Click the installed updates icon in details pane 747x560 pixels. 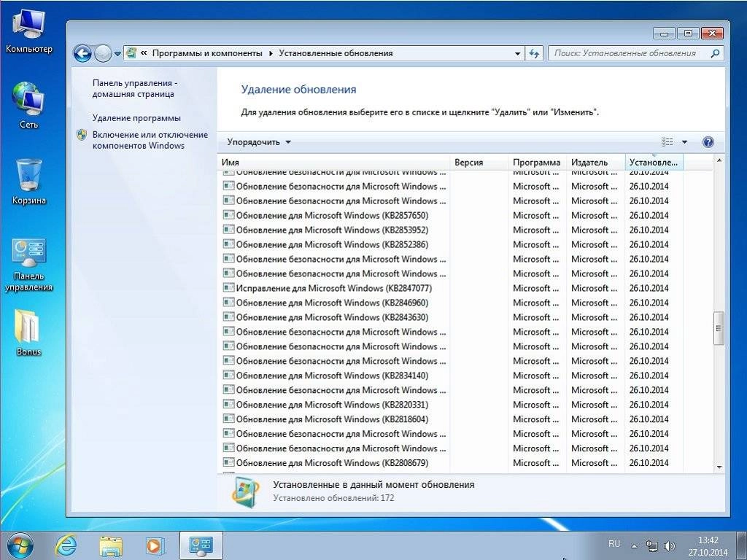246,492
